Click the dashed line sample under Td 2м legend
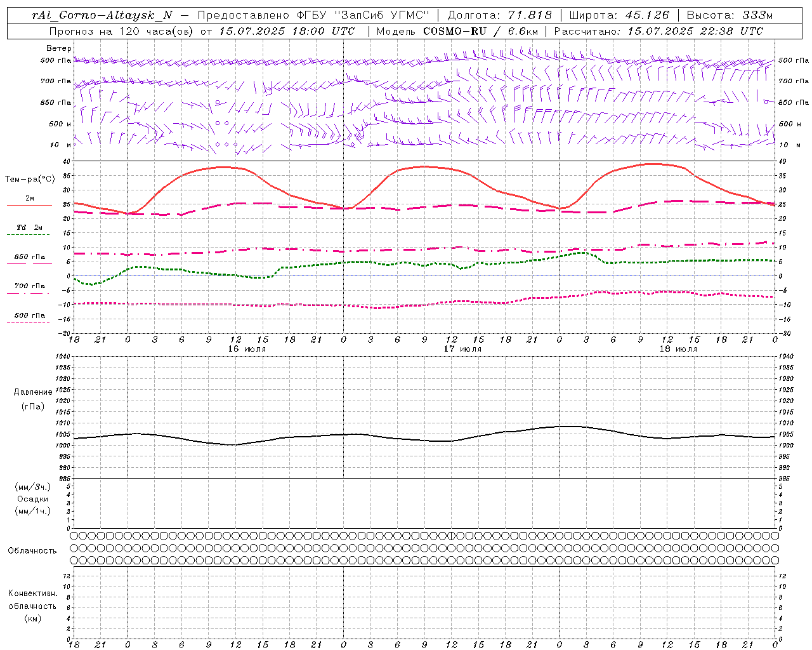 28,235
